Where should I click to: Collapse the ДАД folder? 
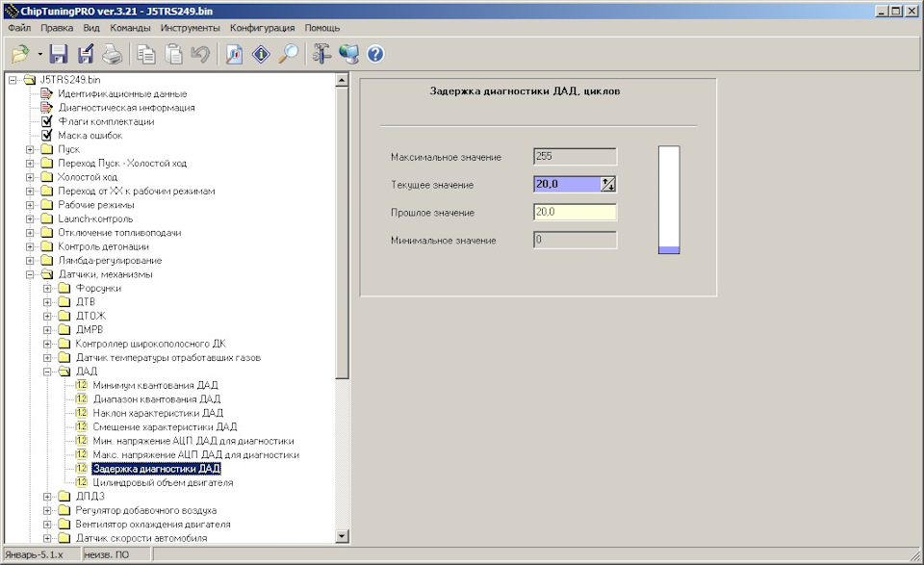47,372
